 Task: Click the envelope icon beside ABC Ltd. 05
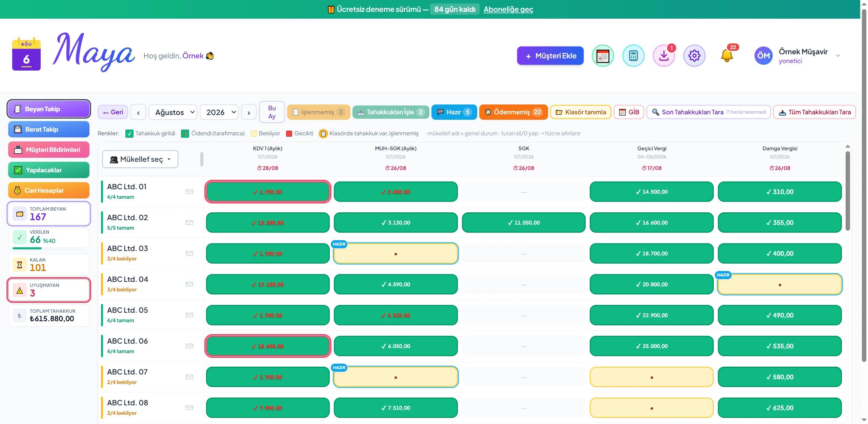pos(189,315)
